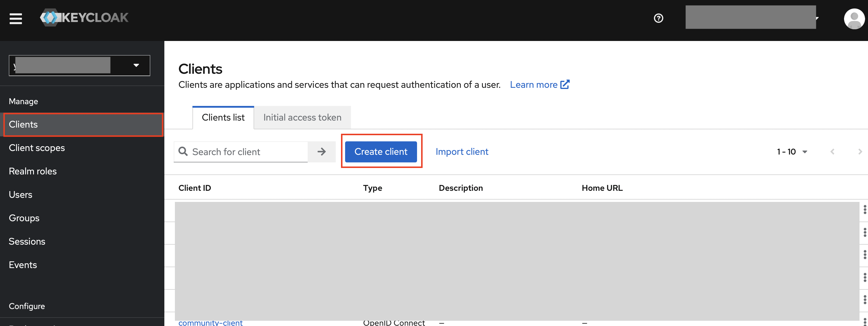Viewport: 868px width, 326px height.
Task: Click inside the Search for client field
Action: coord(246,152)
